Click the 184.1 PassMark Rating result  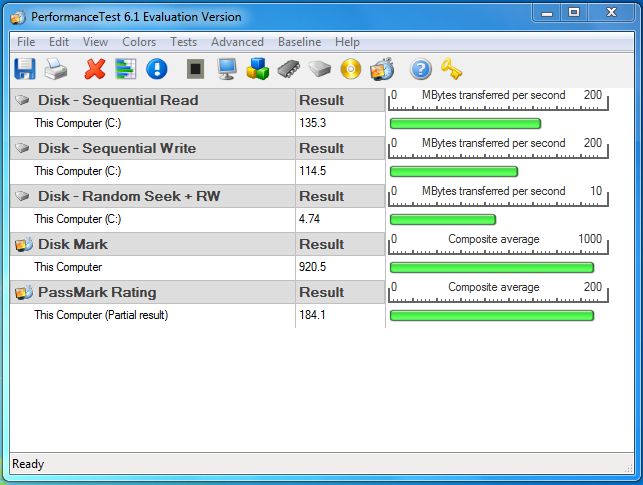point(312,315)
